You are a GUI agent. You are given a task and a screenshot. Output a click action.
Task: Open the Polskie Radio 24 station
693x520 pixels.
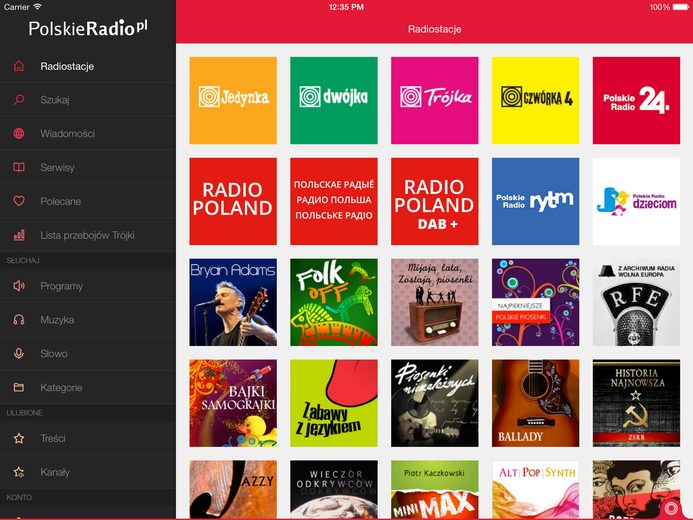636,100
